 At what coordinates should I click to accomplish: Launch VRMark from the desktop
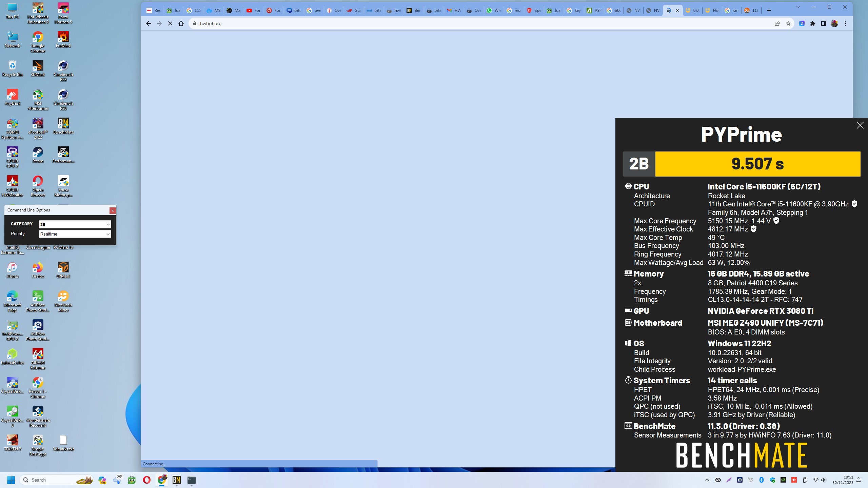pos(63,270)
